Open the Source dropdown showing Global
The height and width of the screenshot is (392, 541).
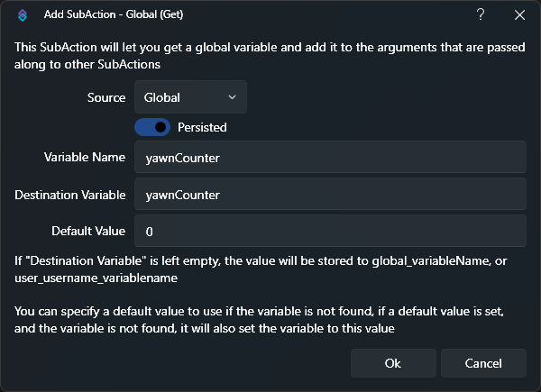coord(189,97)
